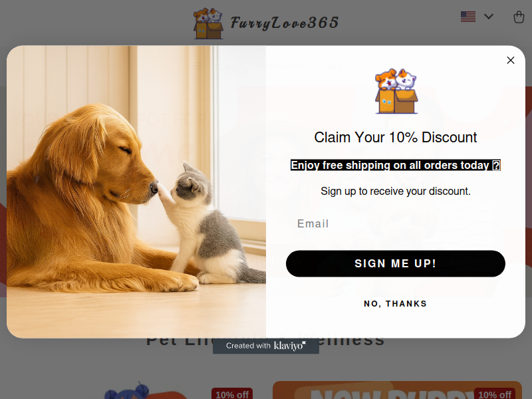Click the left 10% off badge
Image resolution: width=532 pixels, height=399 pixels.
(x=232, y=394)
